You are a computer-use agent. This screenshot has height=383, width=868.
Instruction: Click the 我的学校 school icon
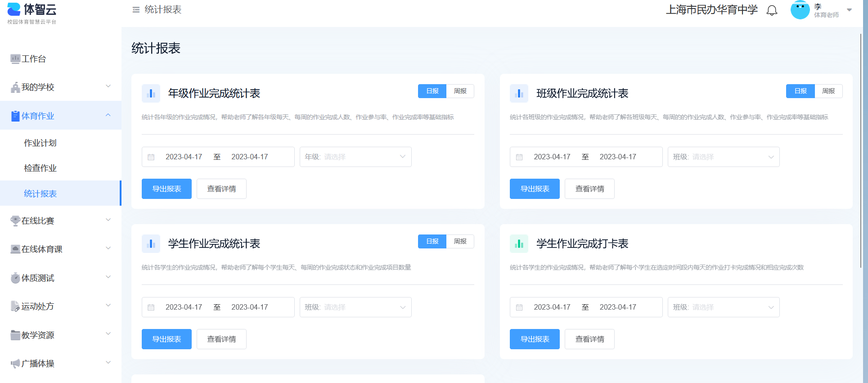(15, 87)
